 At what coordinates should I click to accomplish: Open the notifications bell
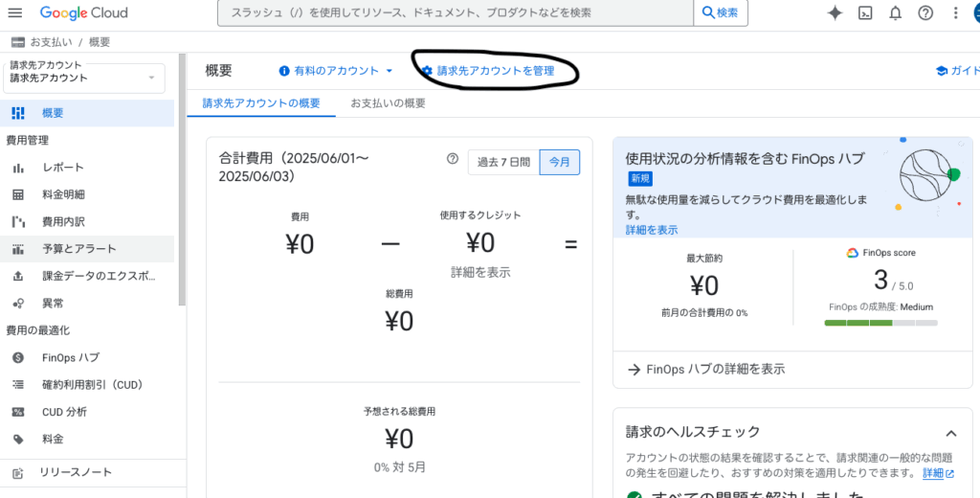[895, 13]
